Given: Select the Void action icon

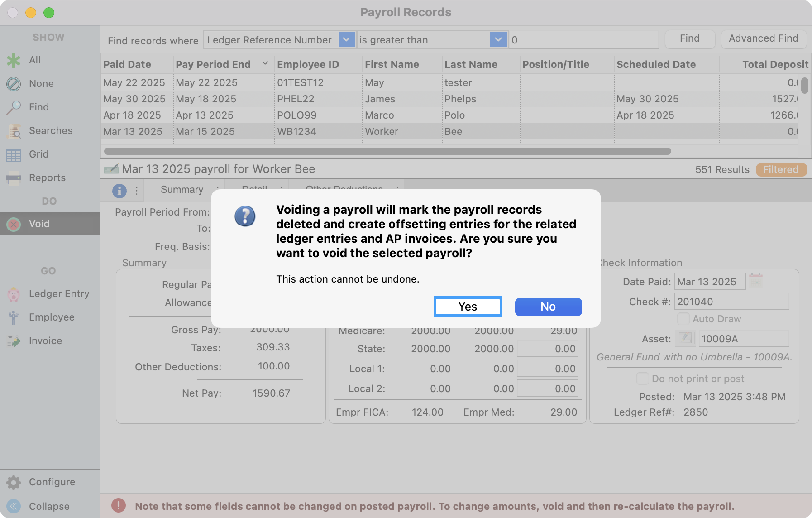Looking at the screenshot, I should [x=14, y=223].
